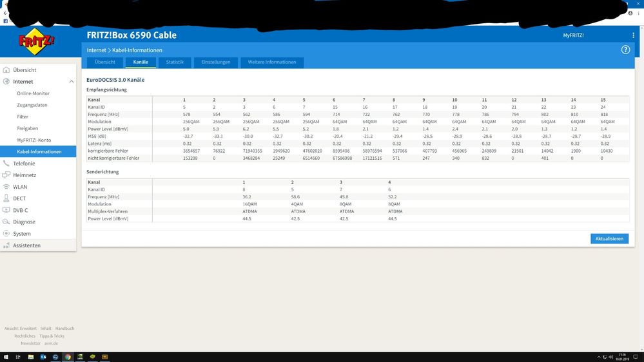The width and height of the screenshot is (644, 362).
Task: Open the Rechtliches footer link
Action: [x=24, y=336]
